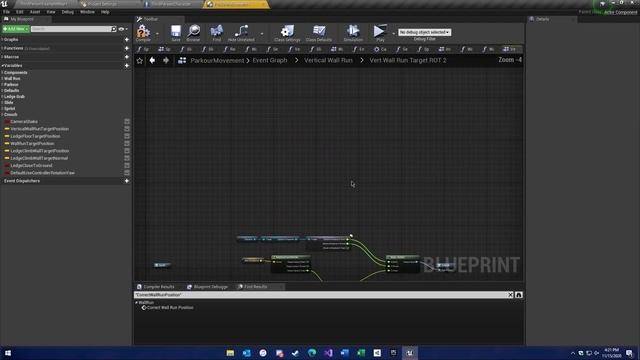Open the Play options dropdown arrow
The height and width of the screenshot is (360, 640).
393,33
